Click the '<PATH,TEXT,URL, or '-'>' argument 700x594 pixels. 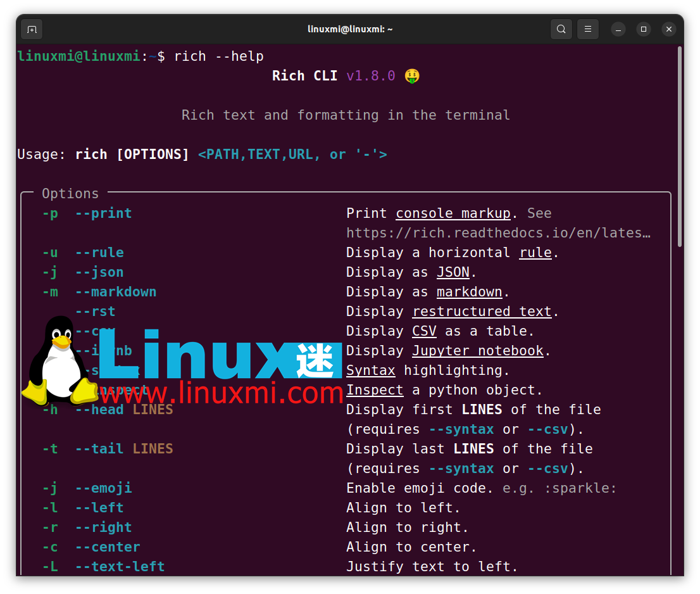click(292, 155)
